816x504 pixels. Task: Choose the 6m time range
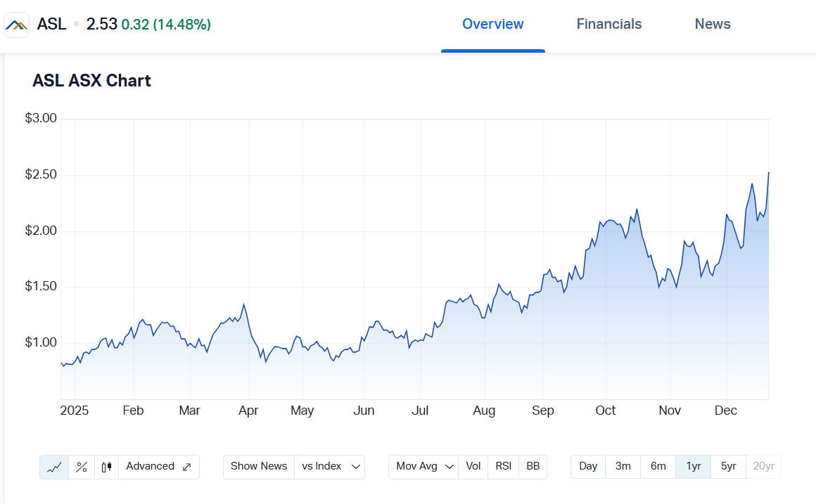(658, 467)
